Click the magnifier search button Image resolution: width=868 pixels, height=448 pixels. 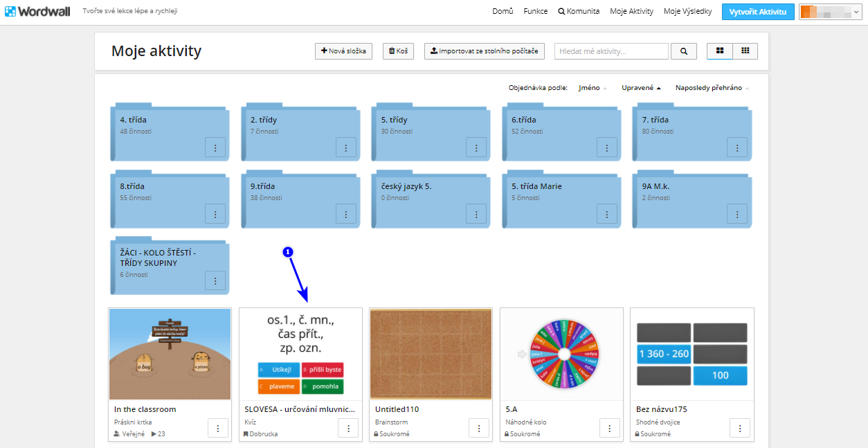click(x=684, y=51)
